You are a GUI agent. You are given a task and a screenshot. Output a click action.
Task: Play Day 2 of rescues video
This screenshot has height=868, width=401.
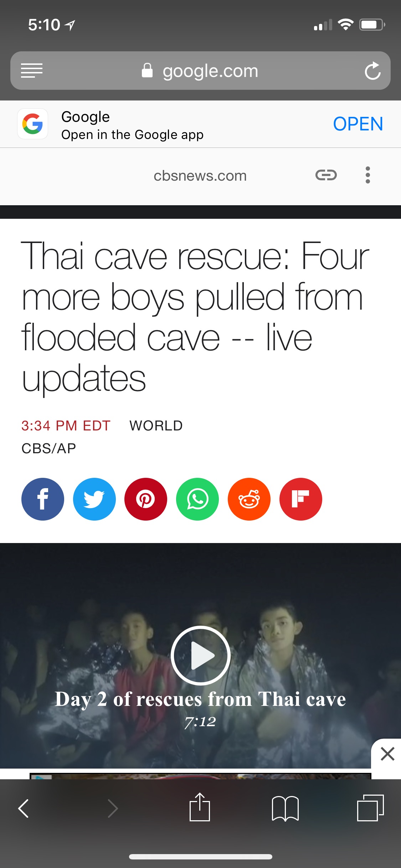pos(200,655)
